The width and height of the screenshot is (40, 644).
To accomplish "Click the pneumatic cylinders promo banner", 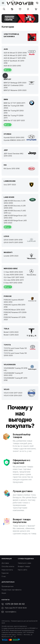I will (x=20, y=18).
